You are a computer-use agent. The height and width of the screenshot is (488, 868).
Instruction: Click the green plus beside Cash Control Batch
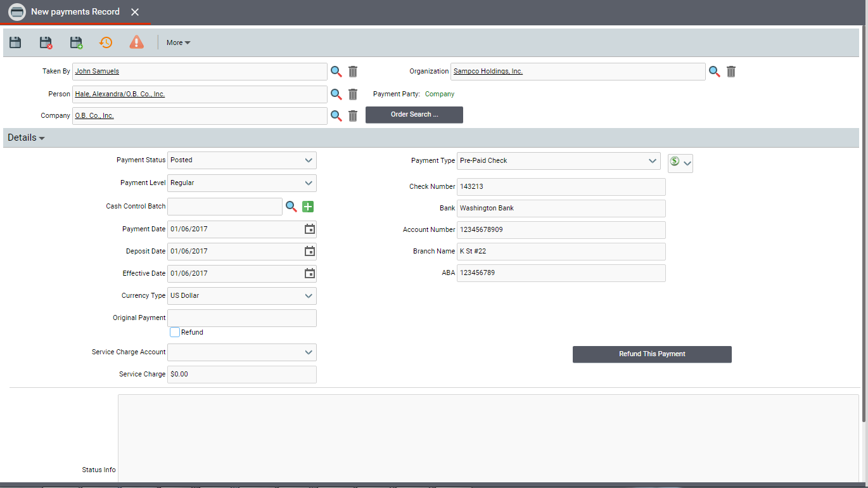pyautogui.click(x=308, y=206)
